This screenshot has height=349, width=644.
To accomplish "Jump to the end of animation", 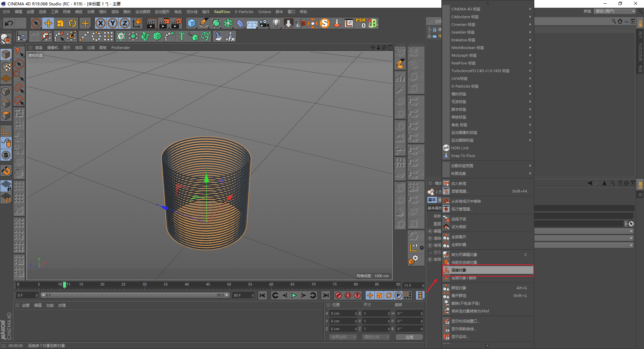I will (x=326, y=295).
